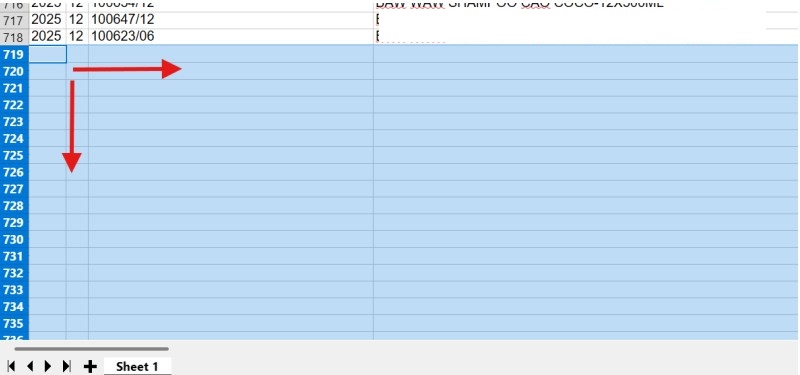The width and height of the screenshot is (800, 375).
Task: Select row header 731
Action: click(x=14, y=256)
